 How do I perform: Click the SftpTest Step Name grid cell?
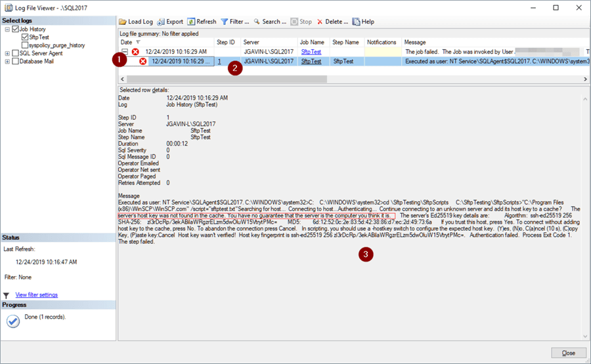[x=347, y=62]
